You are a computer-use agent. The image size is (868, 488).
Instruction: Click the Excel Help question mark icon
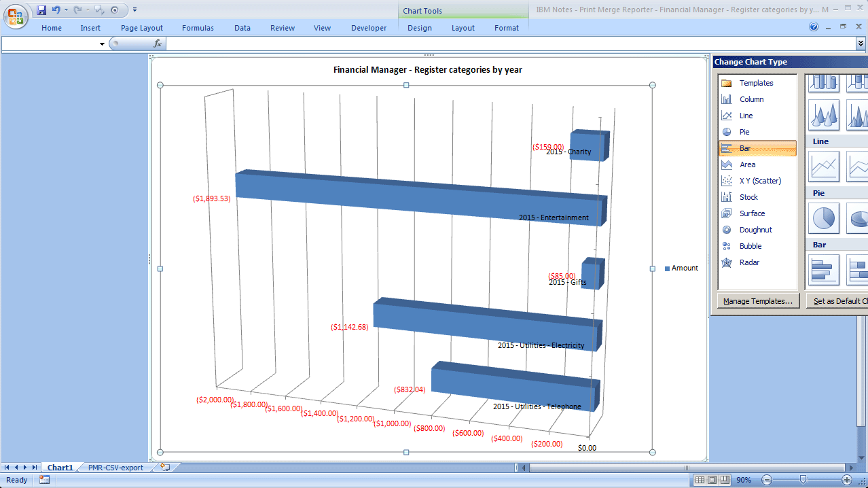click(x=814, y=27)
